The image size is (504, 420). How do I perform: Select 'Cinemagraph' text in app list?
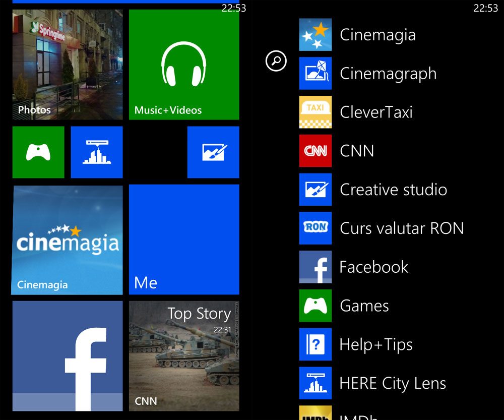pyautogui.click(x=388, y=74)
